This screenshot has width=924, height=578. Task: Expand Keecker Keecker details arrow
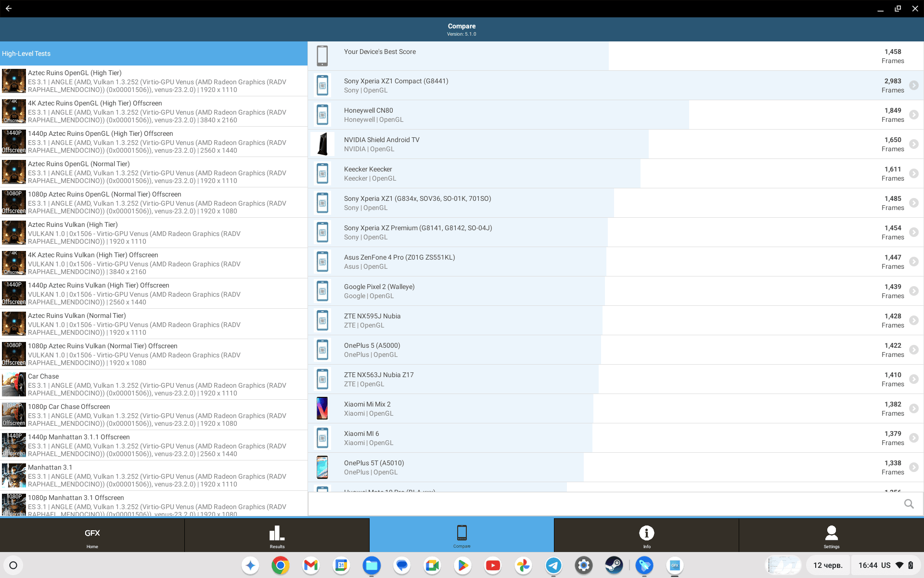(x=913, y=173)
